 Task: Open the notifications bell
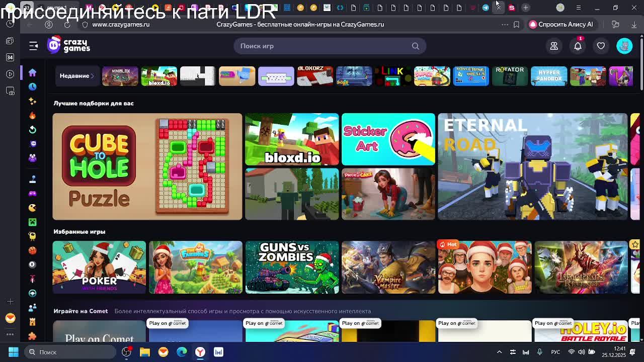[578, 46]
